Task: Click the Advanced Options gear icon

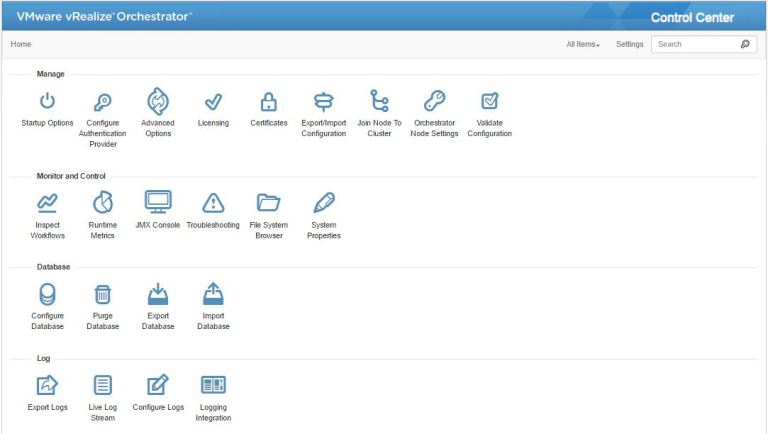Action: point(158,101)
